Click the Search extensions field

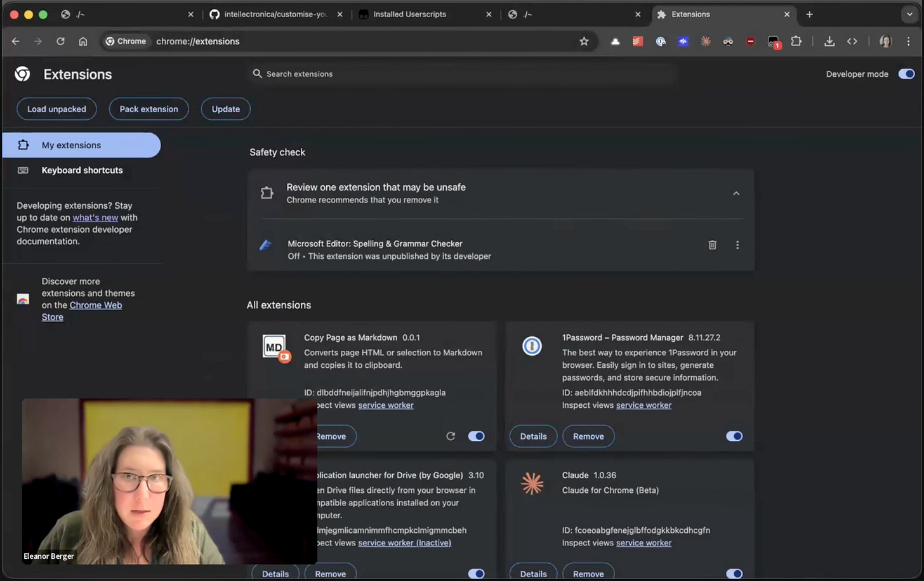462,74
